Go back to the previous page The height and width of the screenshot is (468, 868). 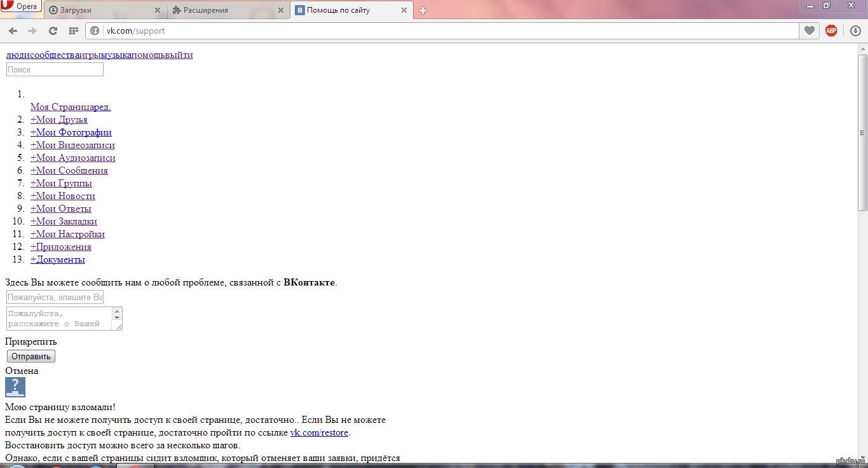click(13, 31)
